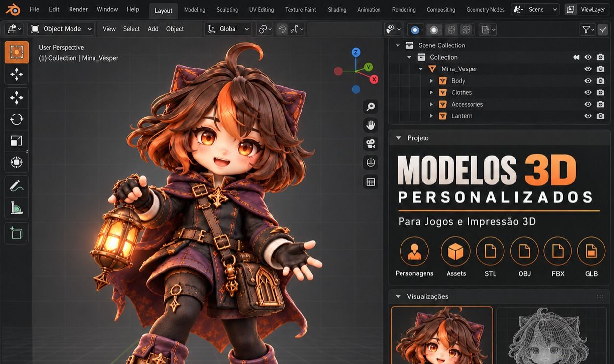Open the editor type selector dropdown
Viewport: 614px width, 364px height.
click(x=14, y=29)
